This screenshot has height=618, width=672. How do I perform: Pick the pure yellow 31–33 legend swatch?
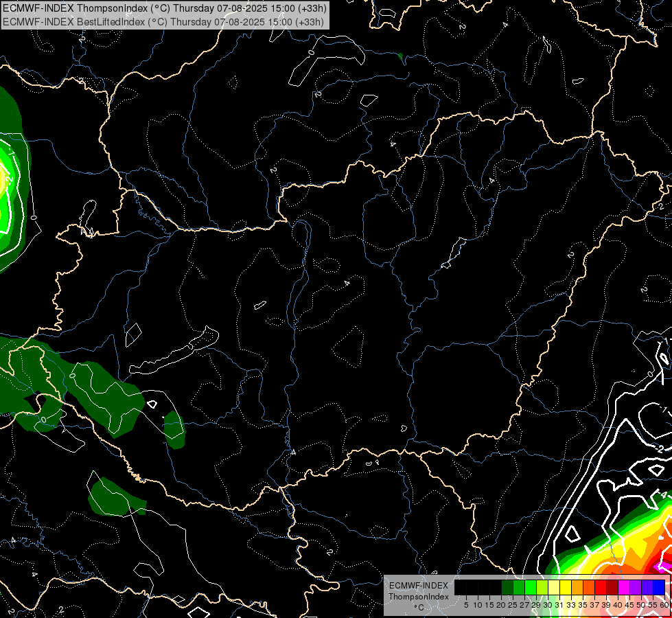(566, 588)
